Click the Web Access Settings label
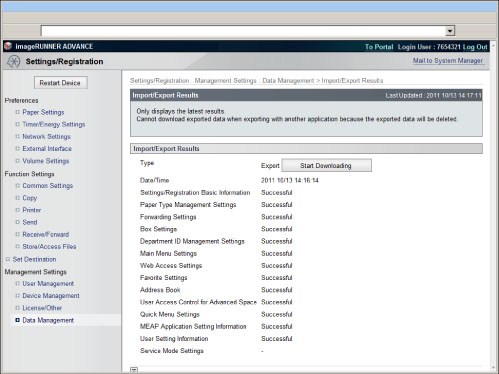Viewport: 499px width, 374px height. tap(171, 266)
